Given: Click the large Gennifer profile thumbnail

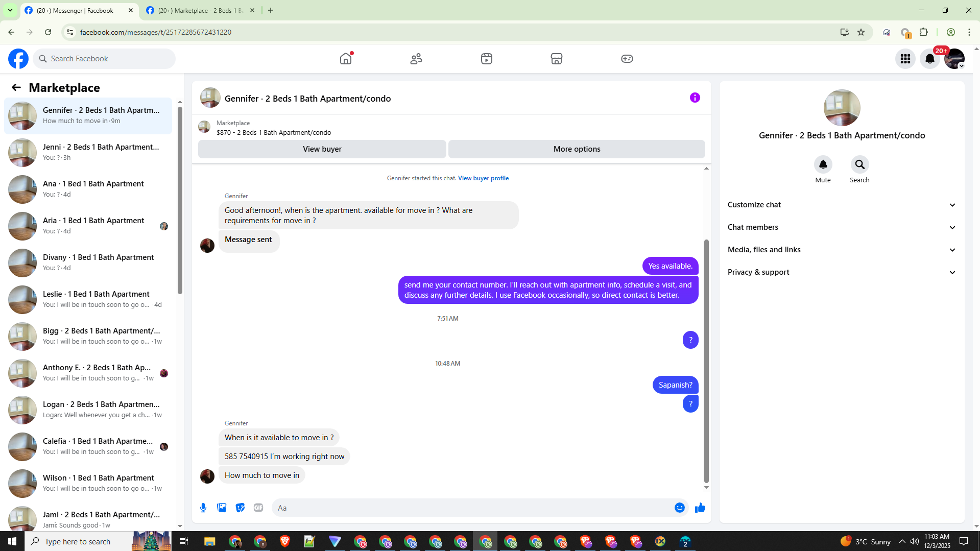Looking at the screenshot, I should coord(842,108).
